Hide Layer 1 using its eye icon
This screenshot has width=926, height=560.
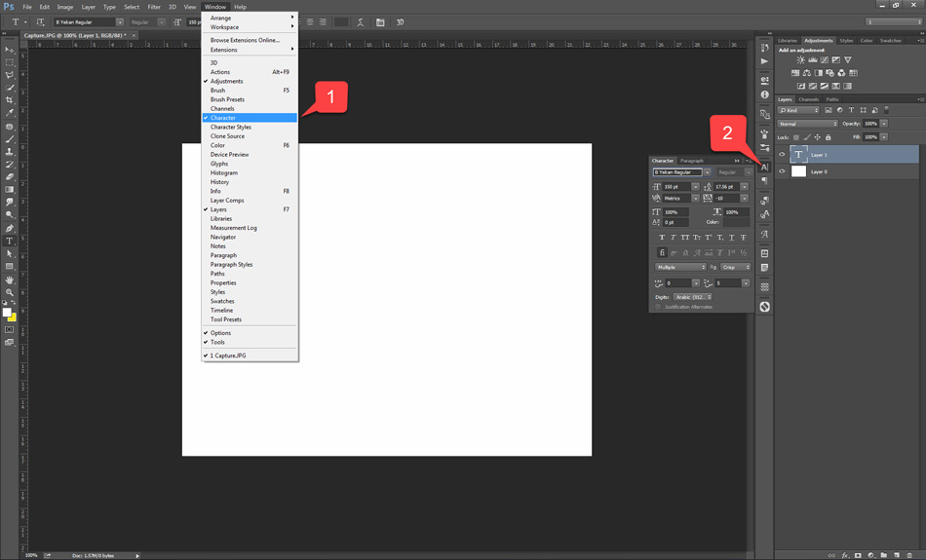782,155
